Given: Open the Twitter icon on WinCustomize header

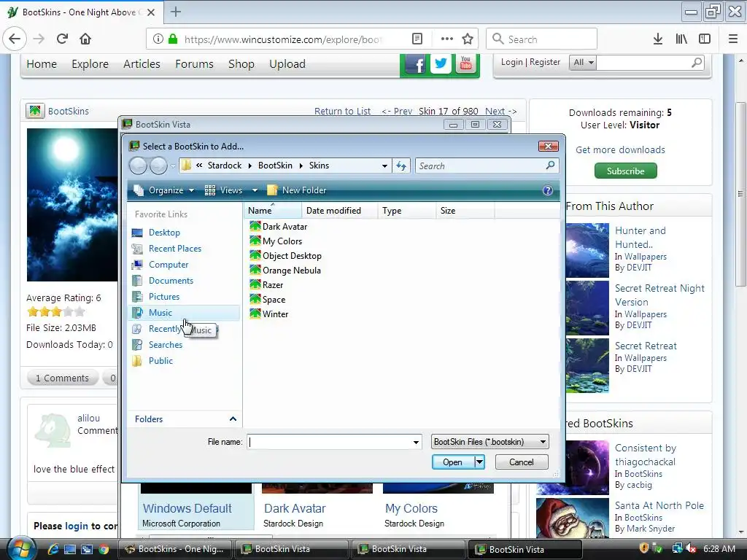Looking at the screenshot, I should click(x=441, y=64).
